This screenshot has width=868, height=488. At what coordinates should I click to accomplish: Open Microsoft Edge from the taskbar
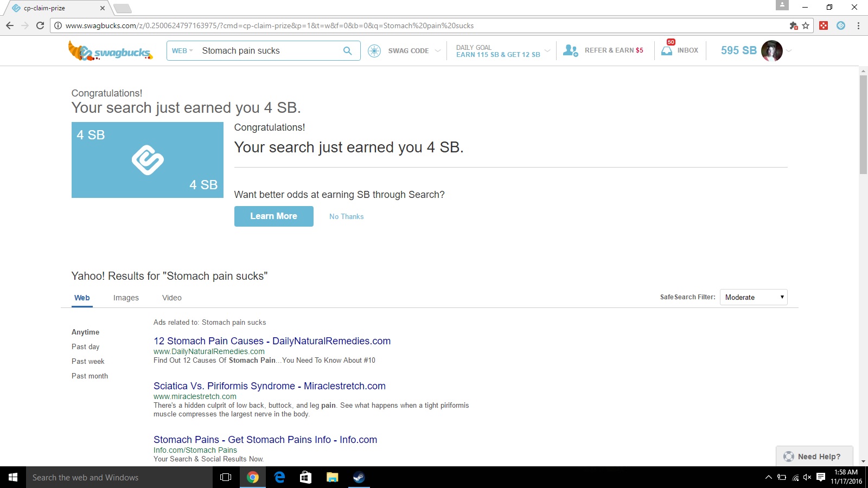click(279, 477)
